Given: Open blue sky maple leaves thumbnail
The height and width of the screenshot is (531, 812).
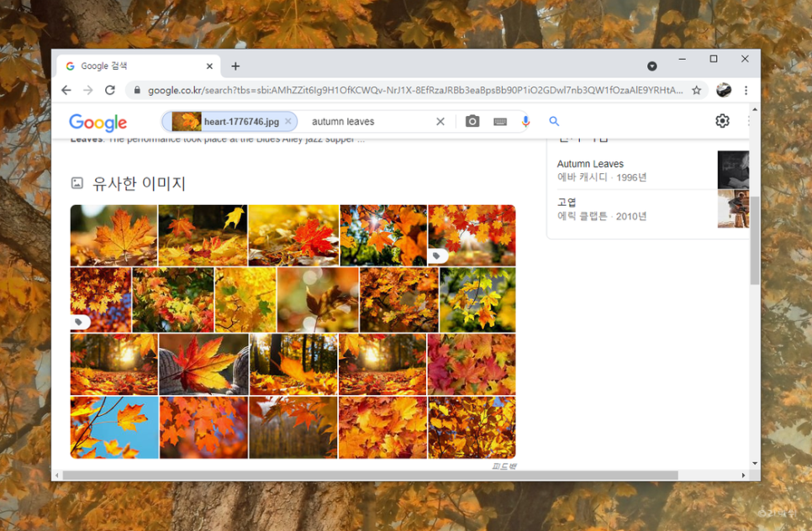Looking at the screenshot, I should (114, 428).
